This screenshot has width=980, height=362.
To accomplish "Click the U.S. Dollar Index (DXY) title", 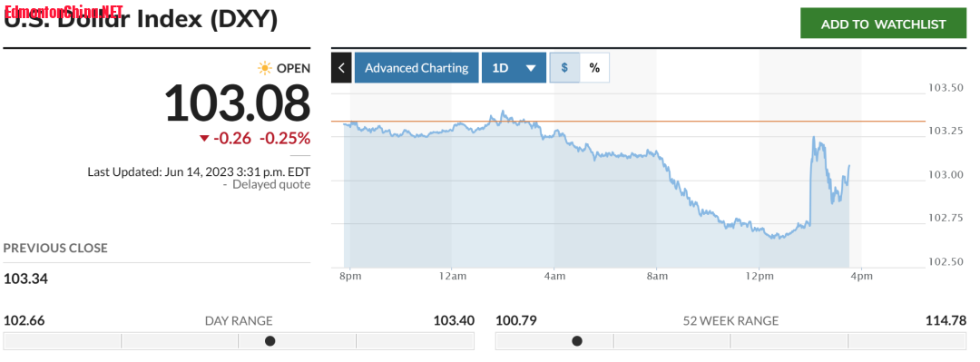I will pos(141,19).
